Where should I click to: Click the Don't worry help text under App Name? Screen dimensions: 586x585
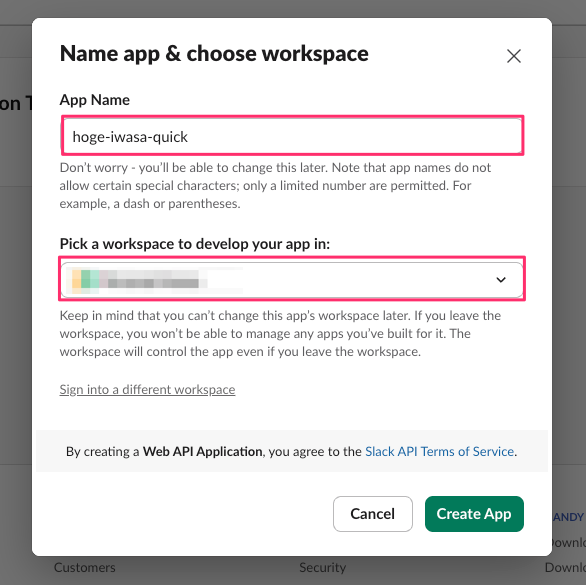click(x=275, y=185)
